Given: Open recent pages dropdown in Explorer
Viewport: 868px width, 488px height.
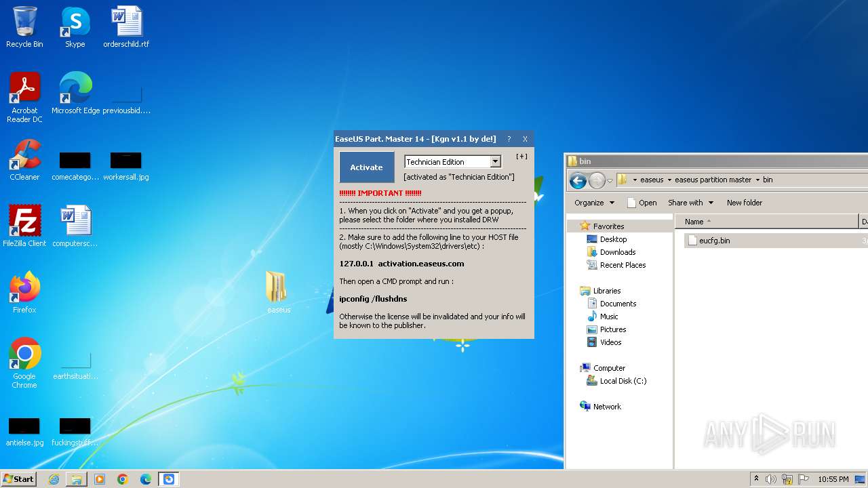Looking at the screenshot, I should (x=610, y=180).
